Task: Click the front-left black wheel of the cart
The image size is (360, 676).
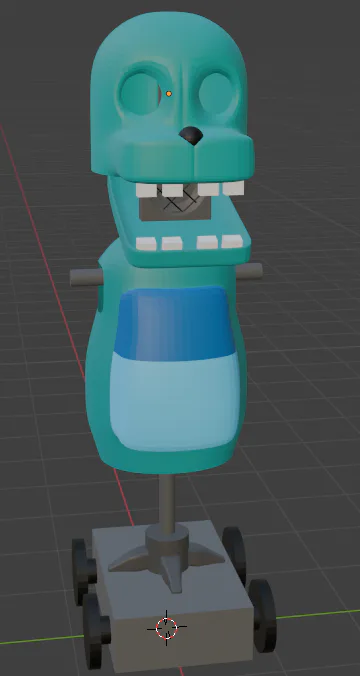Action: tap(96, 630)
